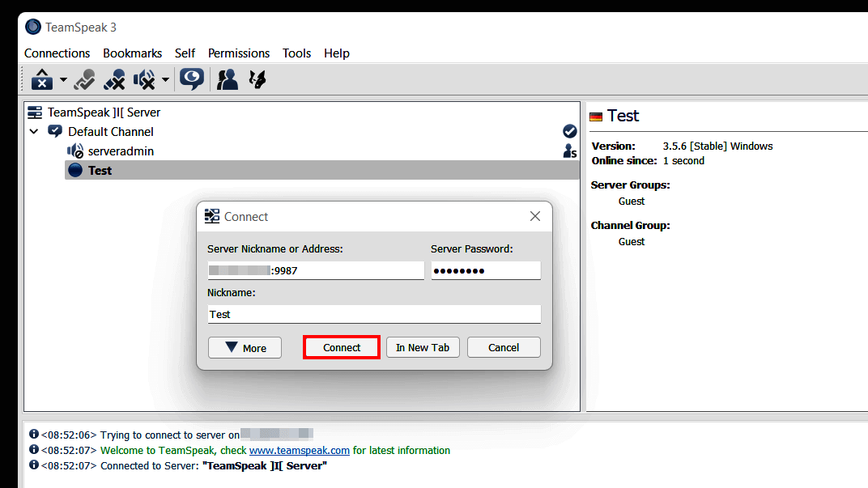This screenshot has height=488, width=868.
Task: Click the Connect button
Action: [342, 347]
